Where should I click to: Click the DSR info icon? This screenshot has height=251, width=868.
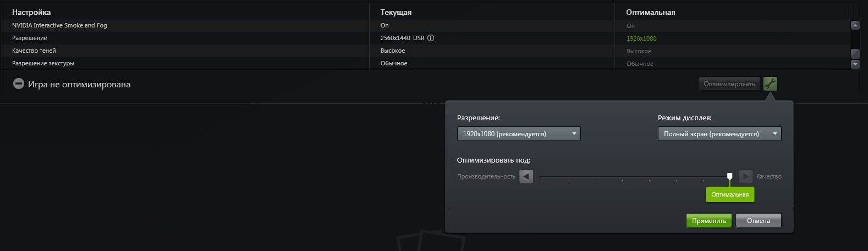tap(431, 38)
